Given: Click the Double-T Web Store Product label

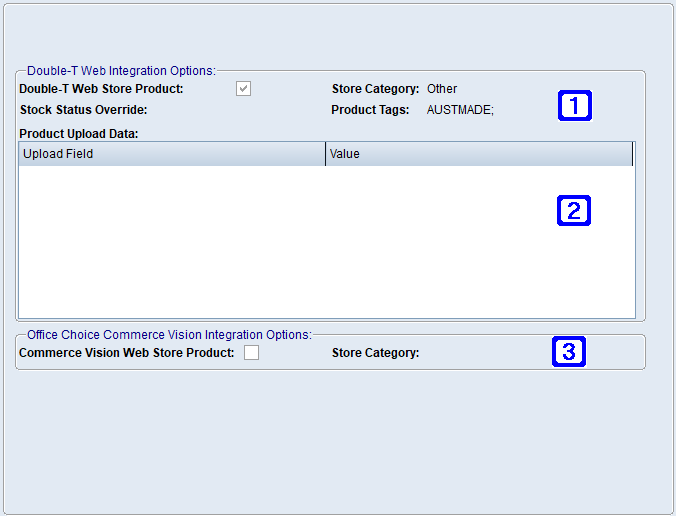Looking at the screenshot, I should click(101, 89).
